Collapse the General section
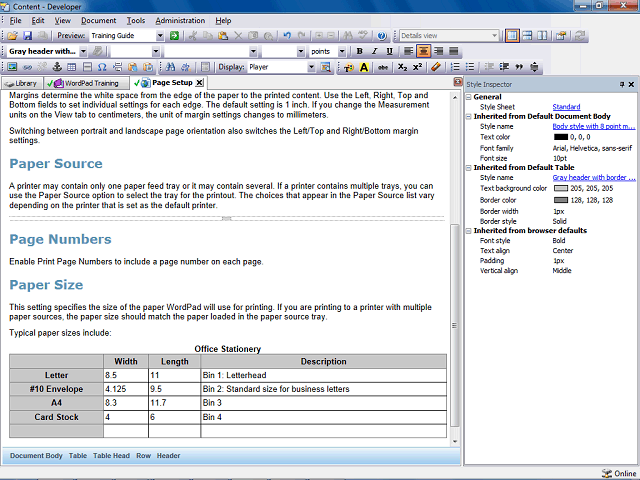This screenshot has width=640, height=480. (x=469, y=97)
